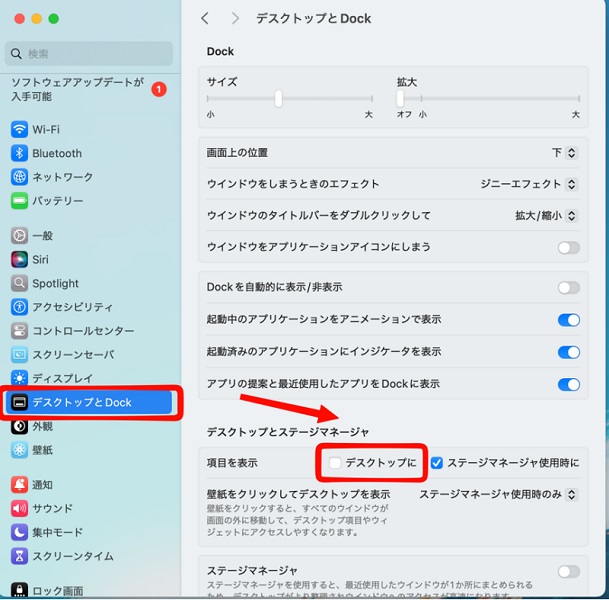
Task: Focus the 検索 search field
Action: tap(89, 54)
